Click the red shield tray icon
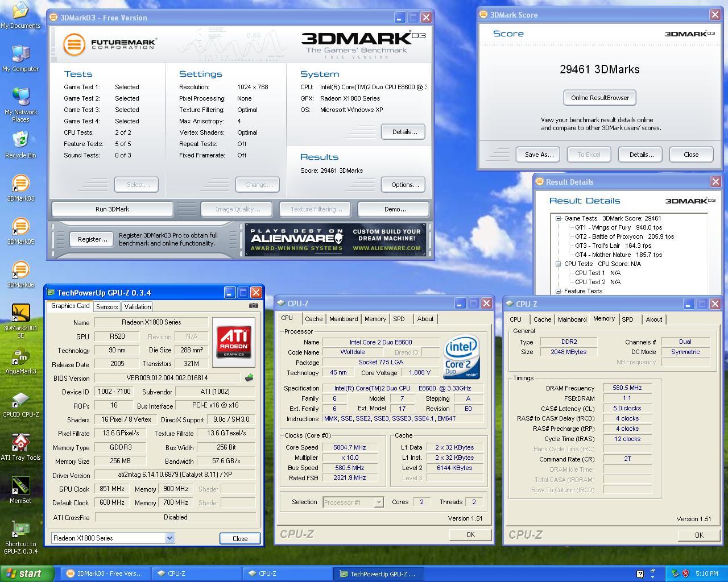 (x=685, y=574)
